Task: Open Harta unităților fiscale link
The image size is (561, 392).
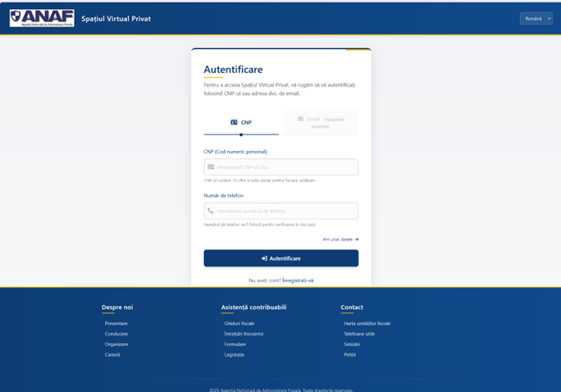Action: (367, 323)
